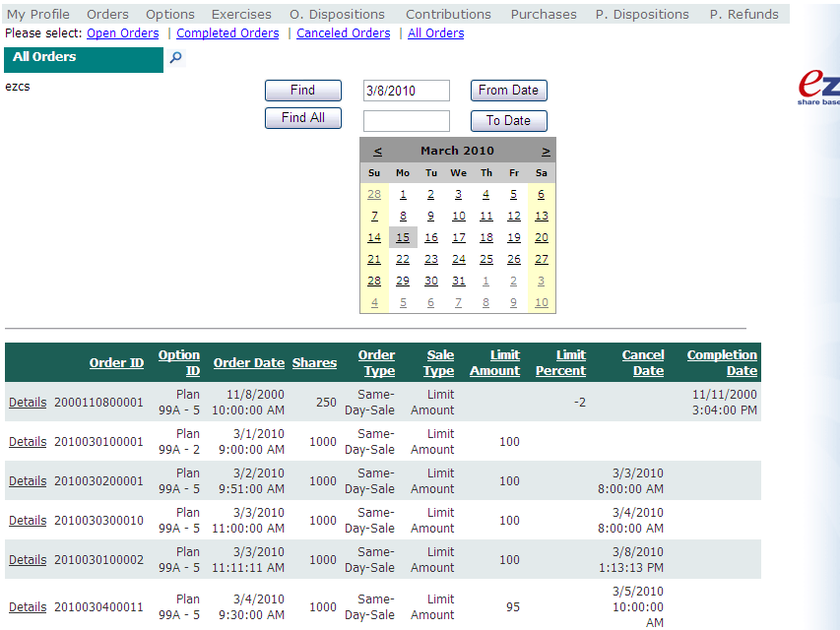The width and height of the screenshot is (840, 630).
Task: Sort table by Order Date column
Action: pyautogui.click(x=248, y=363)
